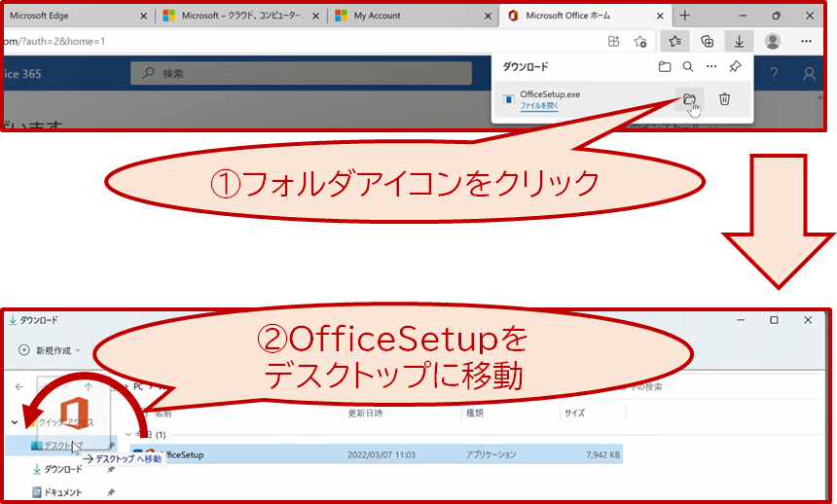Go back in Explorer navigation

click(x=19, y=386)
